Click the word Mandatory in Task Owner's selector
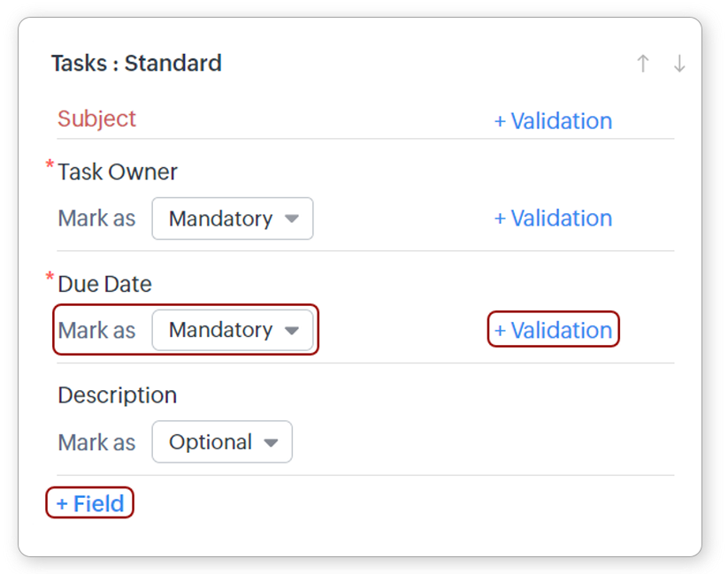The height and width of the screenshot is (574, 728). tap(220, 218)
